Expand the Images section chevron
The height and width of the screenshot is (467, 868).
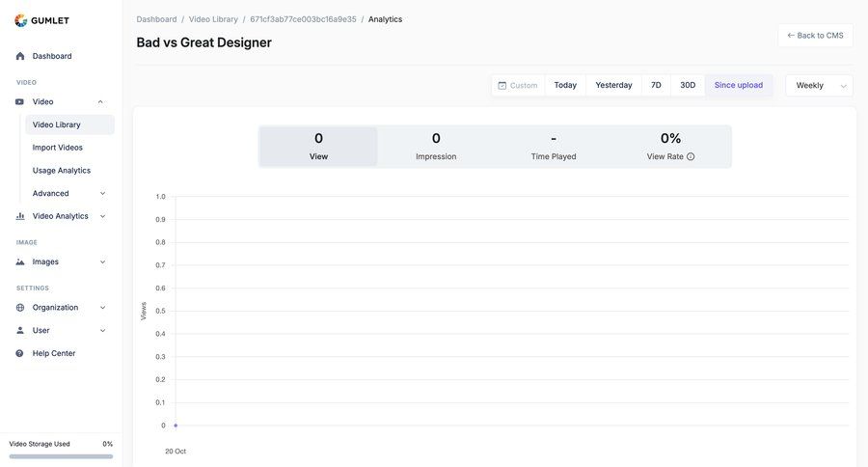click(x=102, y=262)
